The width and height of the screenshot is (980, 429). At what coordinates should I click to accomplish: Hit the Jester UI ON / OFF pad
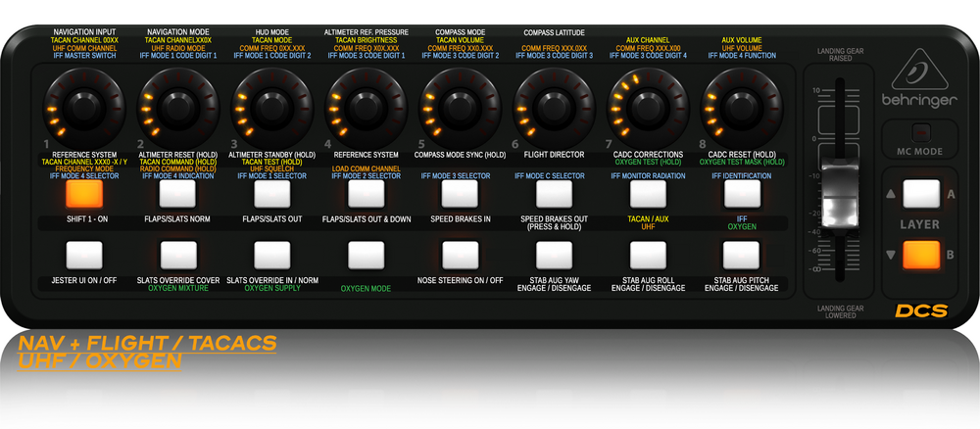point(84,255)
